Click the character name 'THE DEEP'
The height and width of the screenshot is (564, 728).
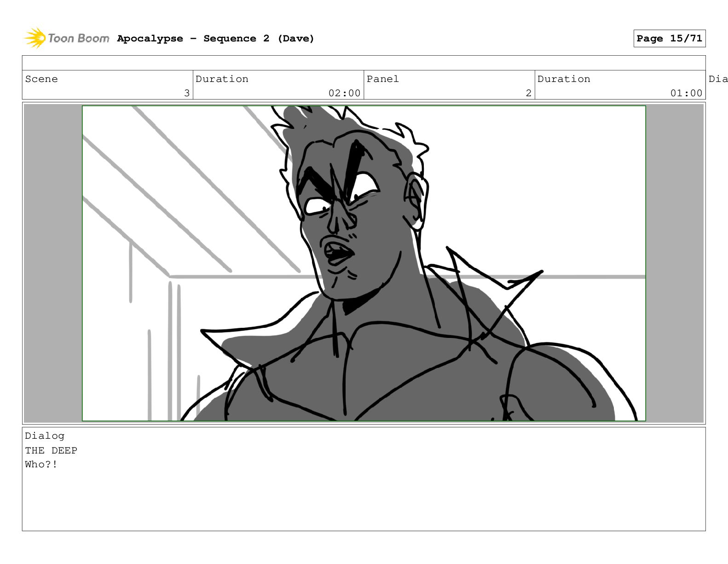click(x=51, y=450)
